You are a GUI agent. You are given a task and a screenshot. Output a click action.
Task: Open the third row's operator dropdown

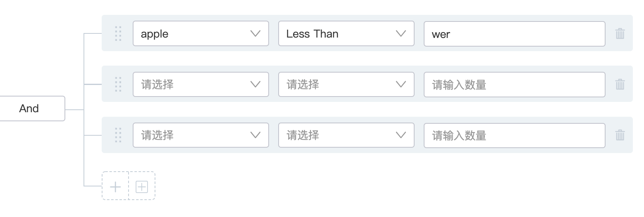click(x=346, y=135)
